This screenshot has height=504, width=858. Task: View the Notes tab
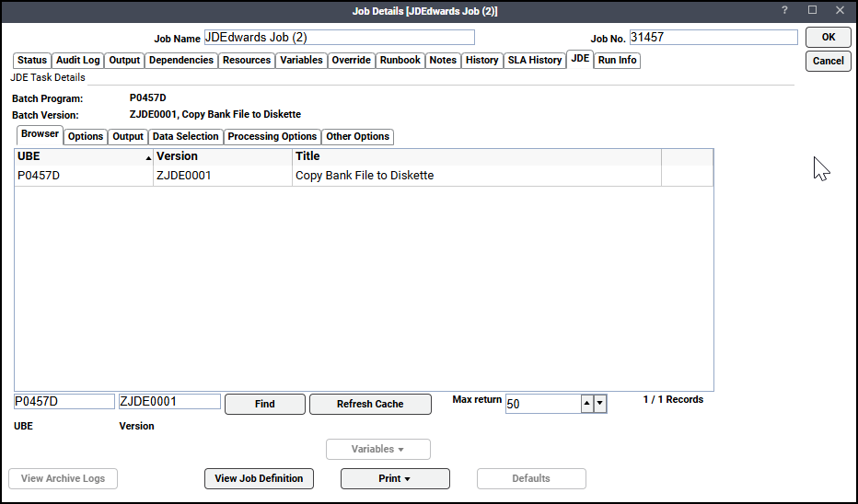443,60
